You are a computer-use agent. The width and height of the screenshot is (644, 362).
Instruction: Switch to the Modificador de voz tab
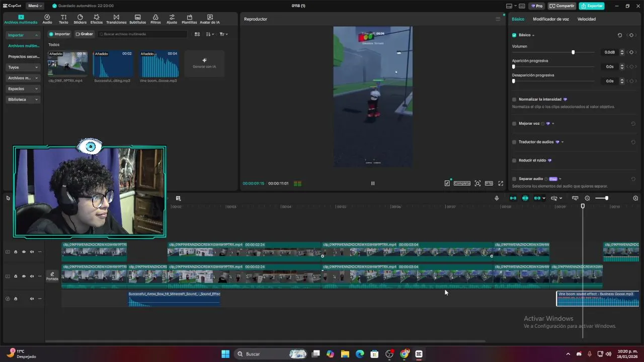pos(551,19)
